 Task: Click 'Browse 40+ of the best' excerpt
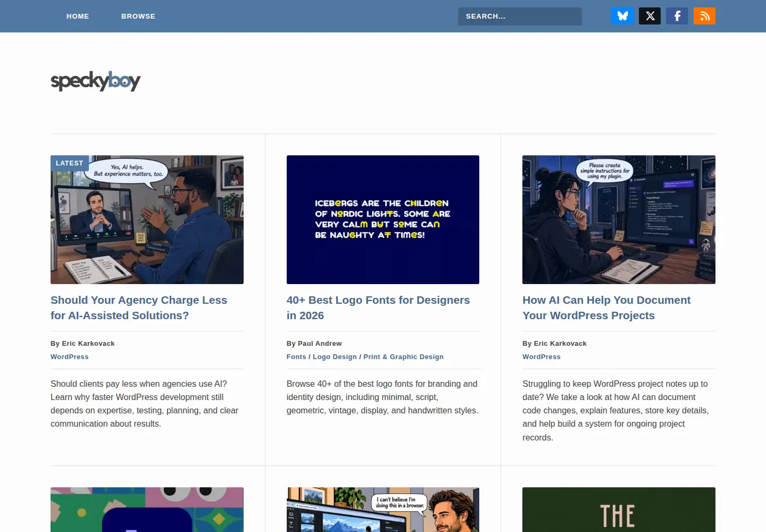[382, 397]
